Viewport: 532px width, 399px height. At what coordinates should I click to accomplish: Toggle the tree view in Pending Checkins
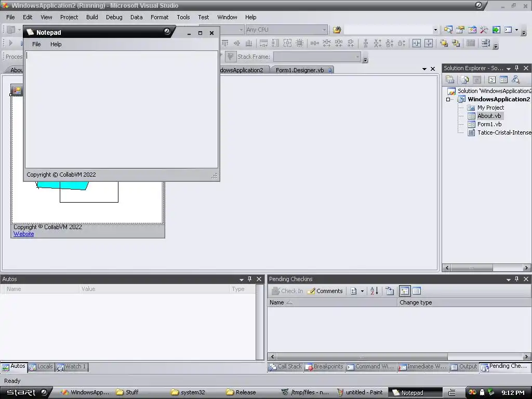(x=404, y=291)
